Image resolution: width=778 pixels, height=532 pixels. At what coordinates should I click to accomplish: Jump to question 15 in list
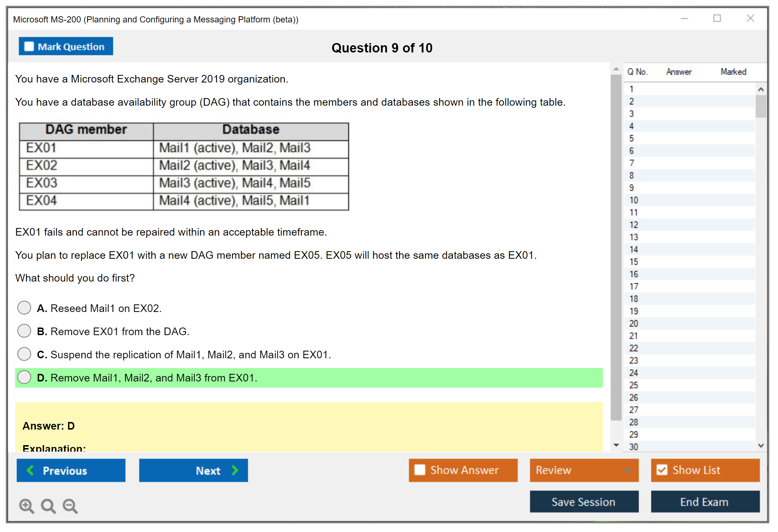[x=634, y=262]
